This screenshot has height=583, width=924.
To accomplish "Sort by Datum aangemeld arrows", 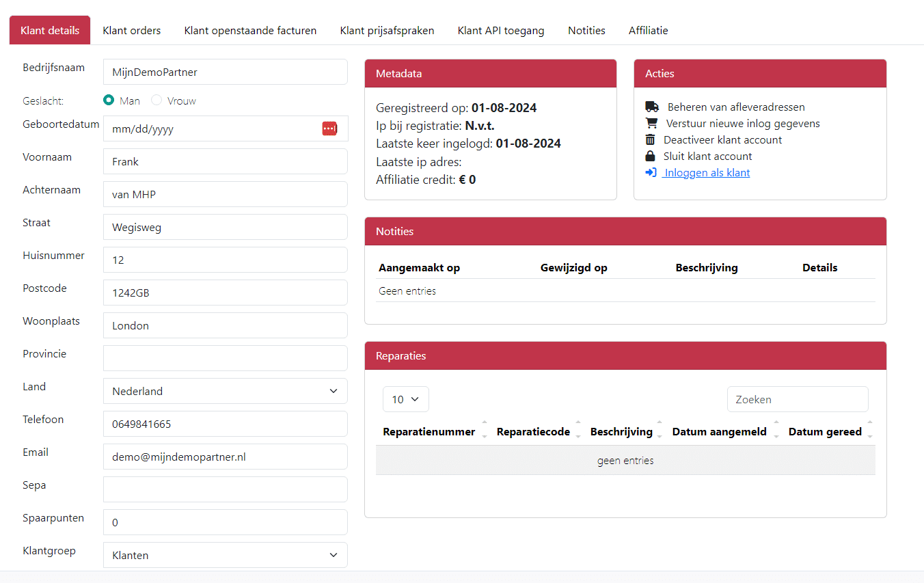I will pyautogui.click(x=776, y=429).
